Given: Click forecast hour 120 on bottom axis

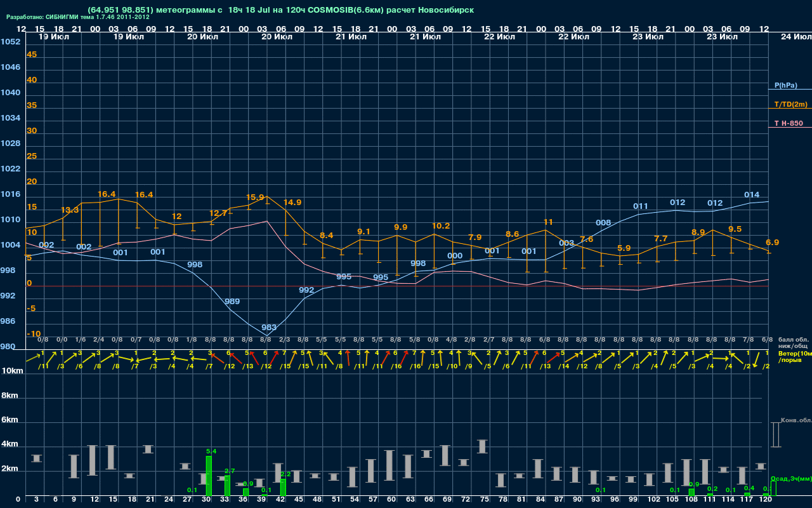Looking at the screenshot, I should click(x=766, y=500).
